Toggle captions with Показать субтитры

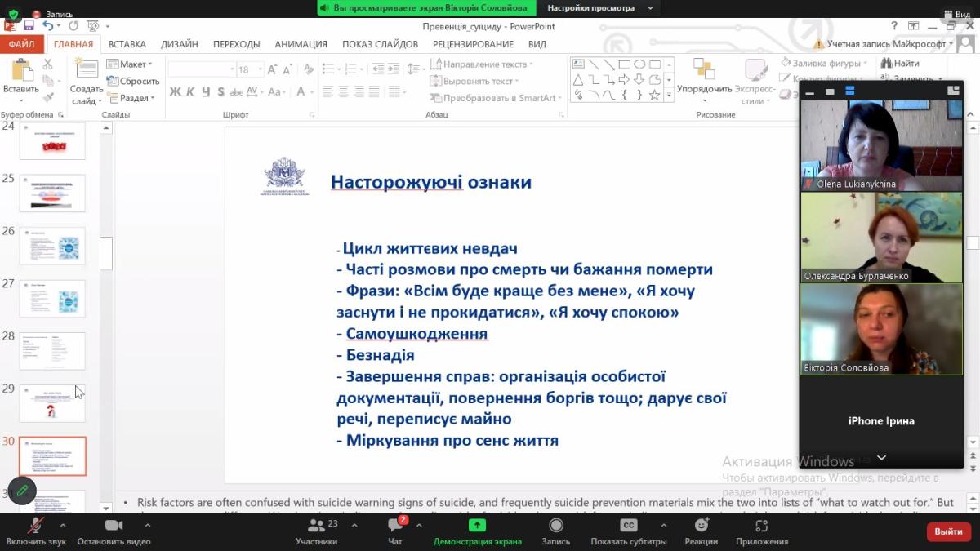628,526
